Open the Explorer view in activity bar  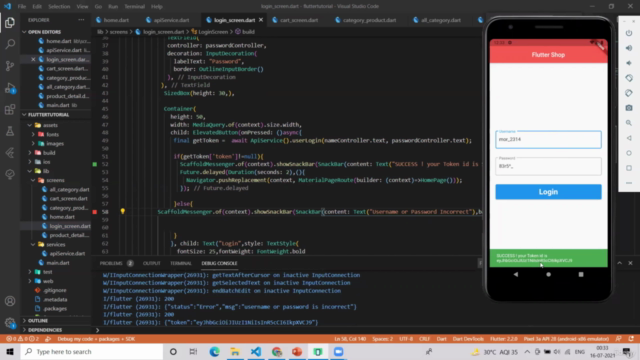click(x=10, y=22)
